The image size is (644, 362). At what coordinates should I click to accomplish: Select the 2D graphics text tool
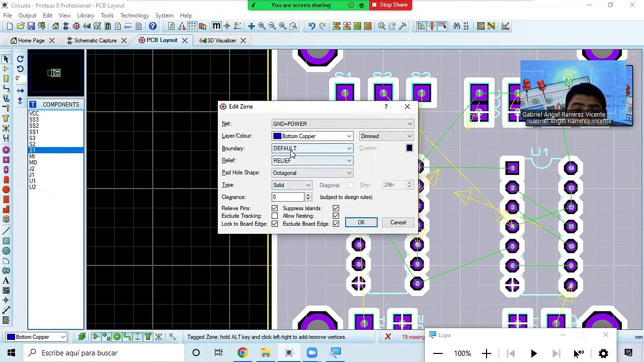[6, 281]
